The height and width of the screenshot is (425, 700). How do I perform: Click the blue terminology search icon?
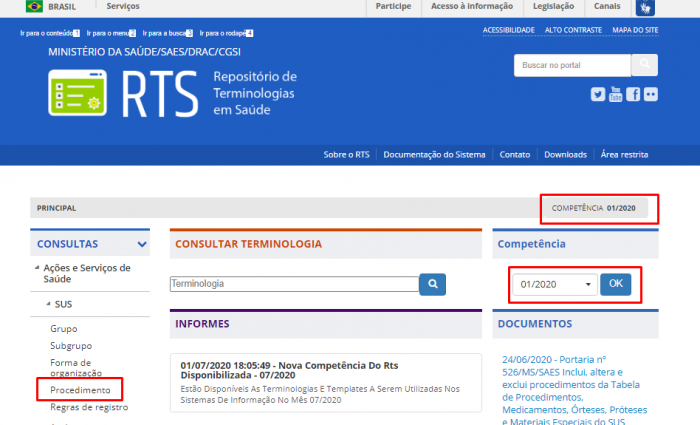pyautogui.click(x=432, y=284)
